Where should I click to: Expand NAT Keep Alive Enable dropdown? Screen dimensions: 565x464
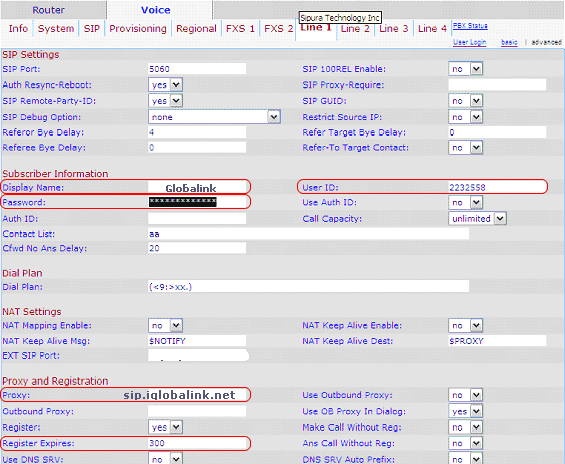tap(466, 326)
